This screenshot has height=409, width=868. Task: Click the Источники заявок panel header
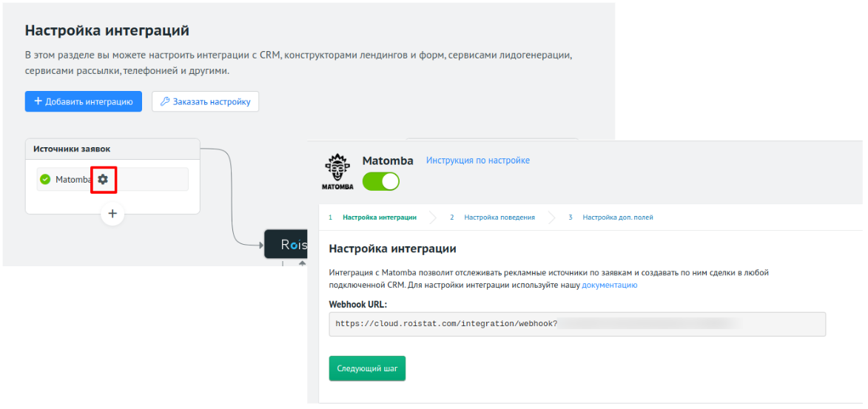pos(112,149)
